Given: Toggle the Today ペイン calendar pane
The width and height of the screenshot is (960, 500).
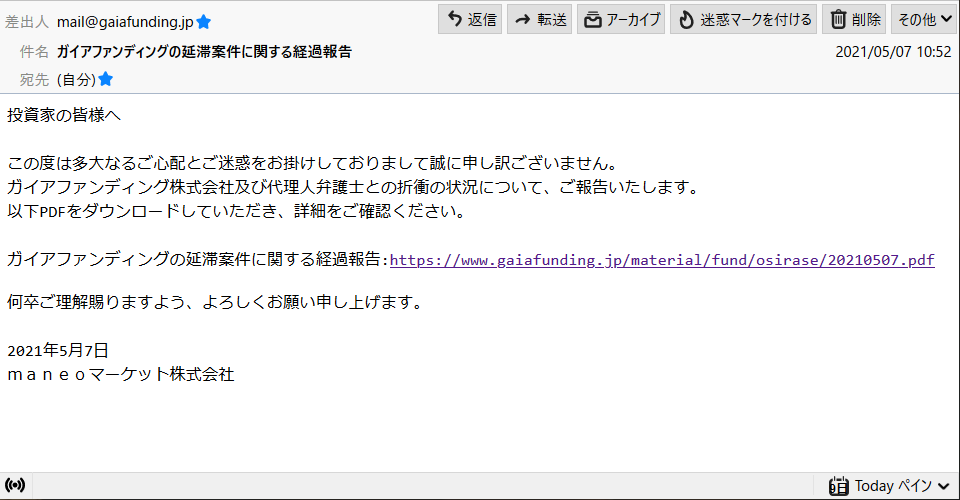Looking at the screenshot, I should (890, 486).
